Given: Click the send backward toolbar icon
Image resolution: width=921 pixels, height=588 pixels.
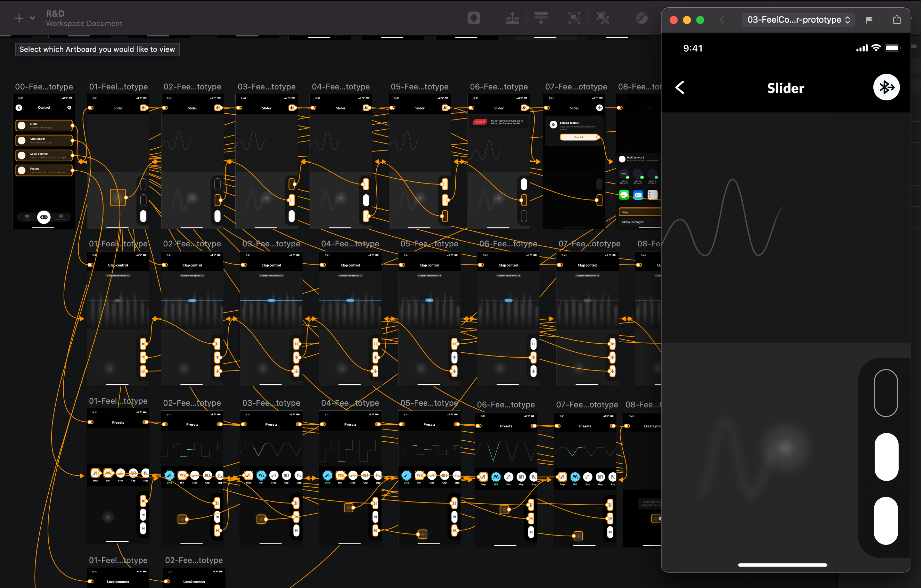Looking at the screenshot, I should pos(541,18).
